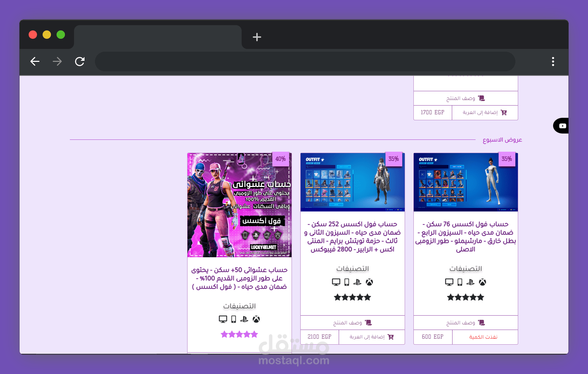Close window with the red traffic-light button
Screen dimensions: 588x374
[x=33, y=35]
